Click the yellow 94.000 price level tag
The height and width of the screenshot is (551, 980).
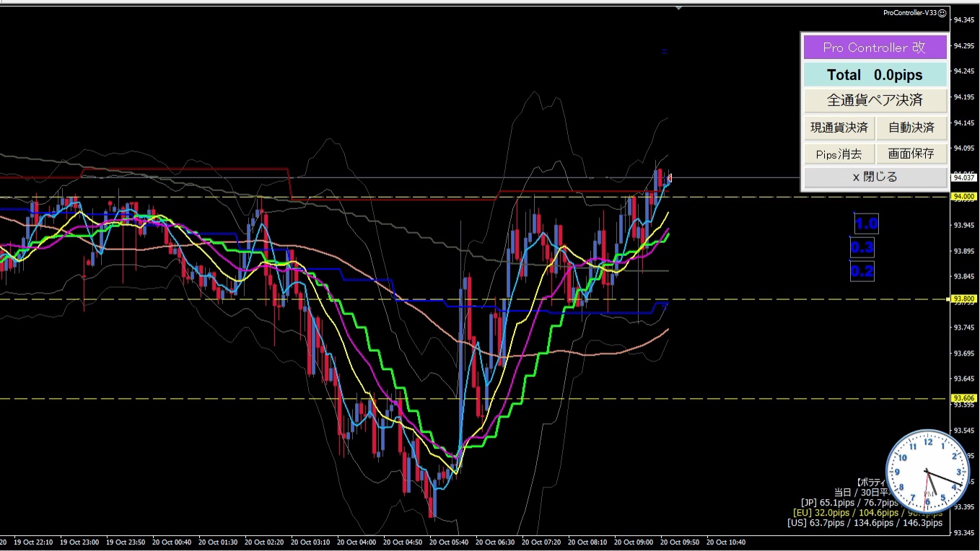(964, 196)
